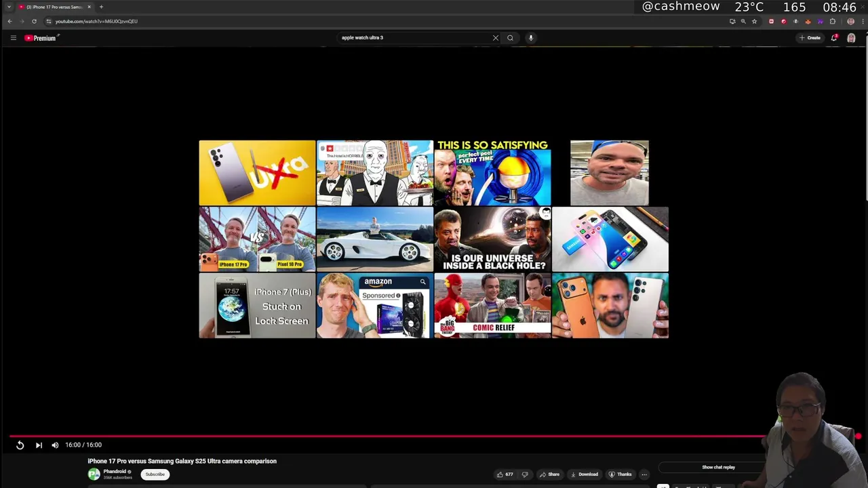Click the purple extension icon
This screenshot has width=868, height=488.
coord(820,21)
